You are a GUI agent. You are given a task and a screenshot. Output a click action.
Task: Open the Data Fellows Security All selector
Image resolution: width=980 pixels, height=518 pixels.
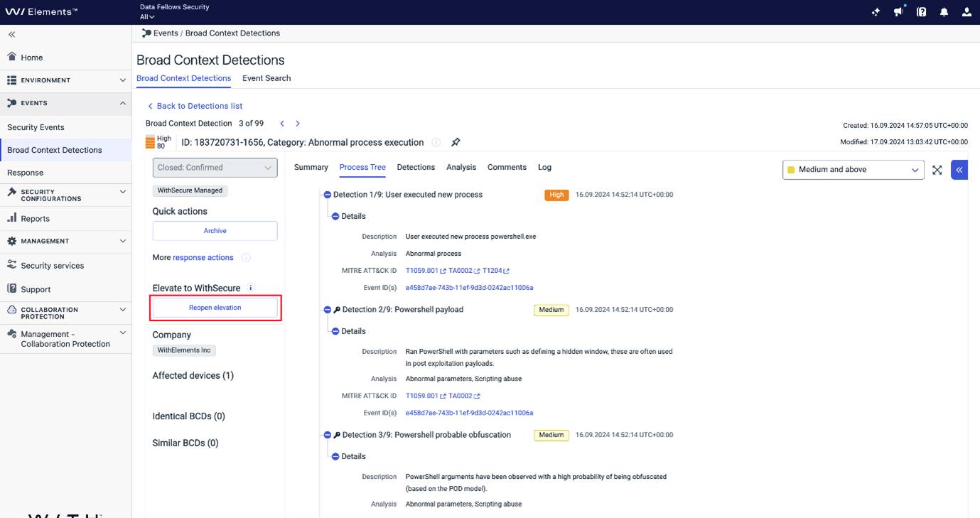tap(147, 16)
